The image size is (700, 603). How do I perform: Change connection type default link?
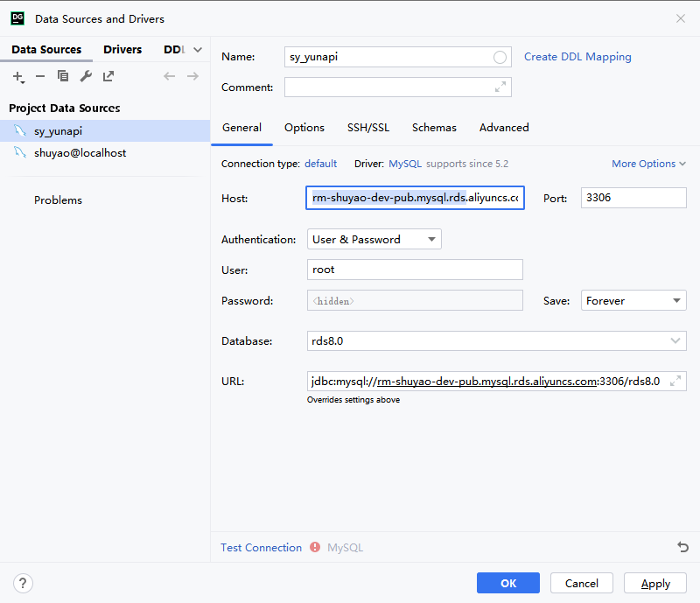click(320, 164)
